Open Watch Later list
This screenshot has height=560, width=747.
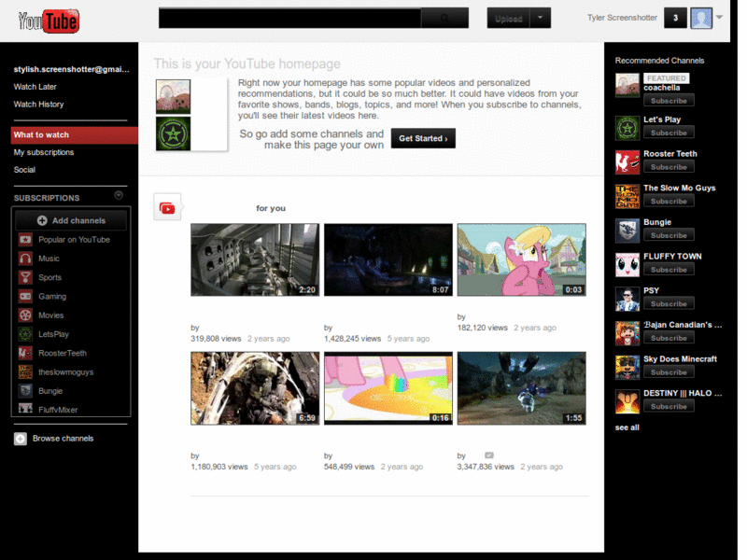tap(35, 87)
